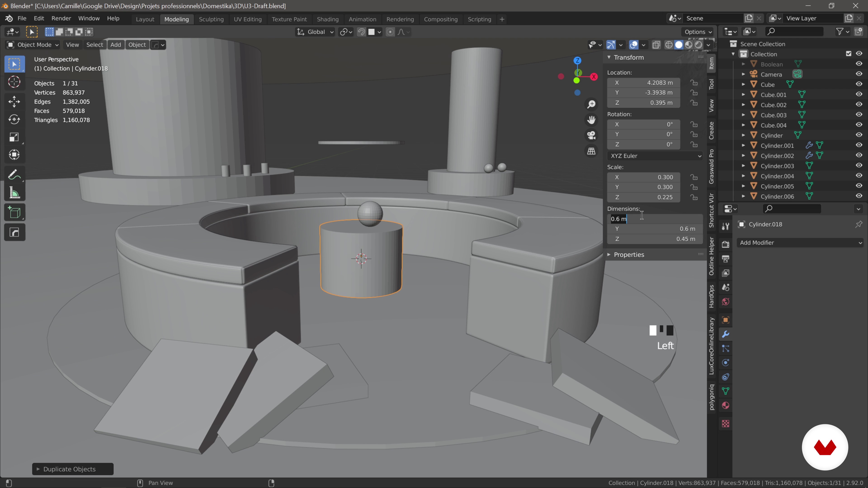Expand the Properties panel in sidebar
Image resolution: width=868 pixels, height=488 pixels.
pyautogui.click(x=629, y=255)
